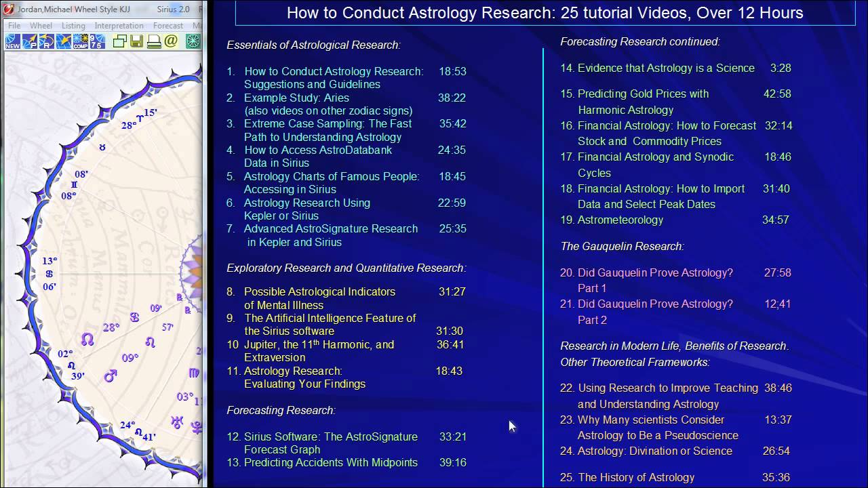Click 'Exploratory Research and Quantitative Research:' heading
The width and height of the screenshot is (868, 488).
tap(347, 268)
